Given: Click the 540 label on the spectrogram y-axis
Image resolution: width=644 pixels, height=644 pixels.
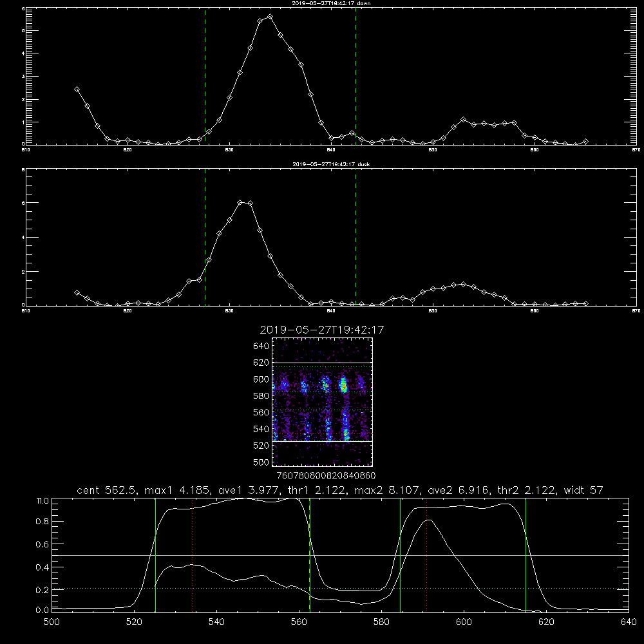Looking at the screenshot, I should [x=261, y=429].
